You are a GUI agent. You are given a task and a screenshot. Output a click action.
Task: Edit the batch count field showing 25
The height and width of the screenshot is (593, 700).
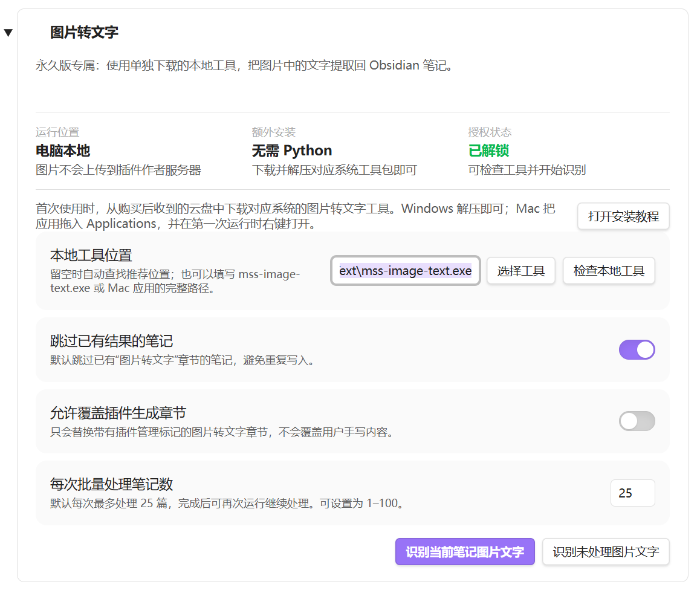(x=632, y=493)
